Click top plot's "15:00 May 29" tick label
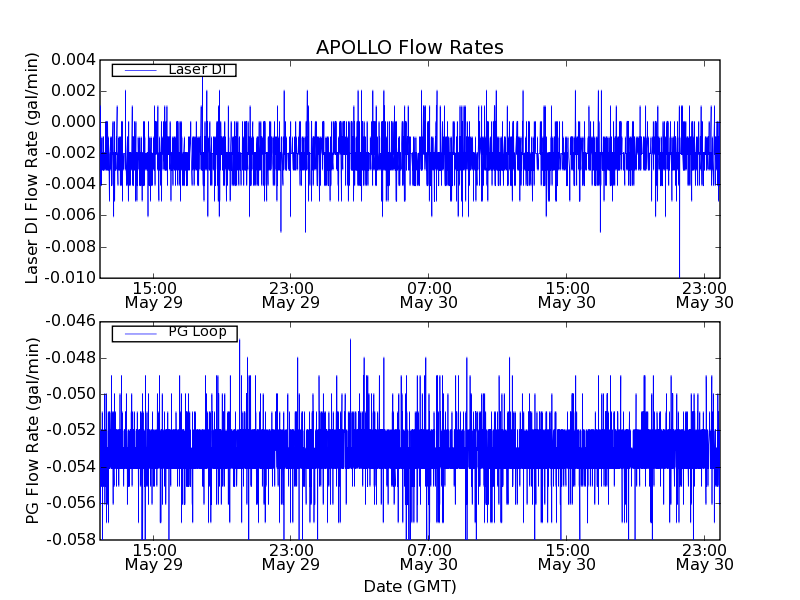The width and height of the screenshot is (800, 600). [x=153, y=294]
